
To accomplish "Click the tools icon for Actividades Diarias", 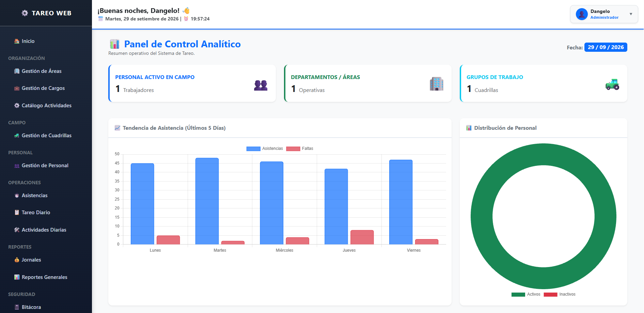I will pos(17,230).
